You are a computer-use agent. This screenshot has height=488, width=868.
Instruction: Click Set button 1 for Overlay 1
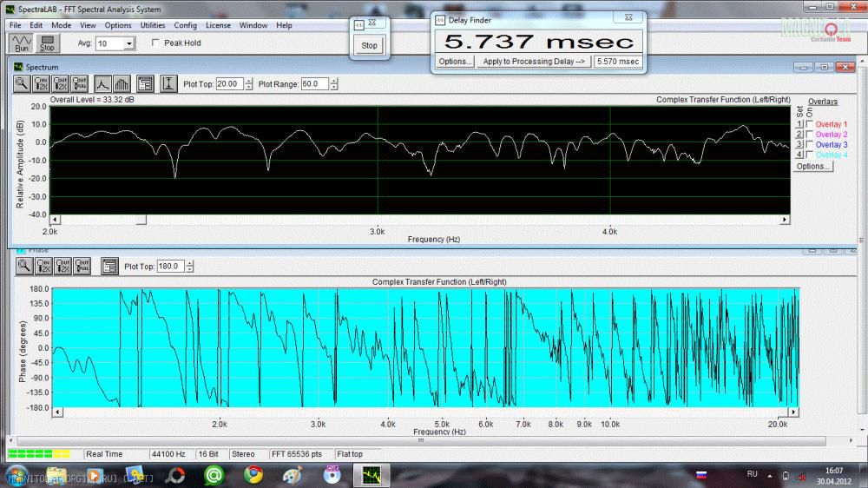(x=799, y=124)
